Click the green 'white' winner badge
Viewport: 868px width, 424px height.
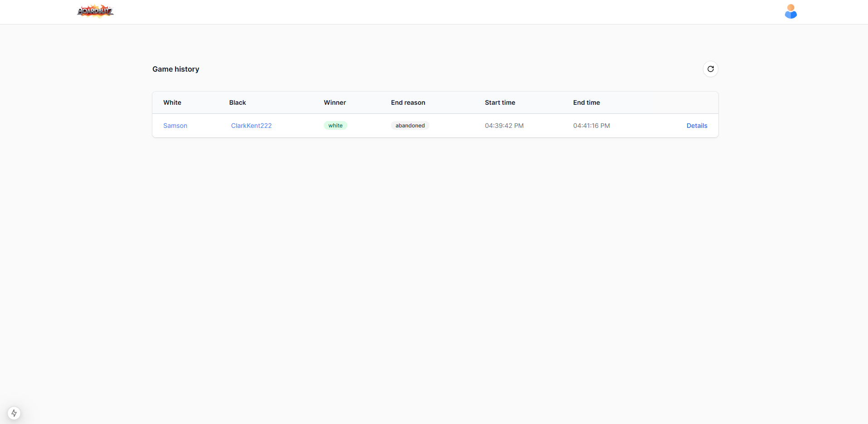click(x=335, y=126)
